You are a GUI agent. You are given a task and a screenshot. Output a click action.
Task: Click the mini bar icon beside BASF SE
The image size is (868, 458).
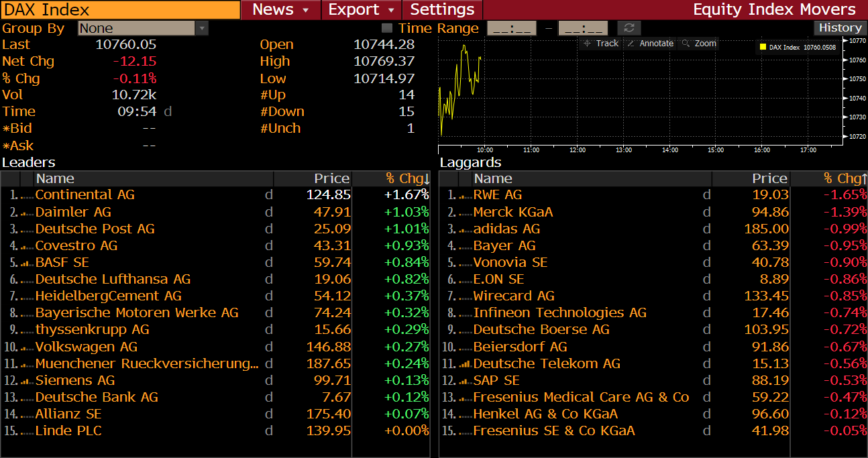pyautogui.click(x=28, y=263)
